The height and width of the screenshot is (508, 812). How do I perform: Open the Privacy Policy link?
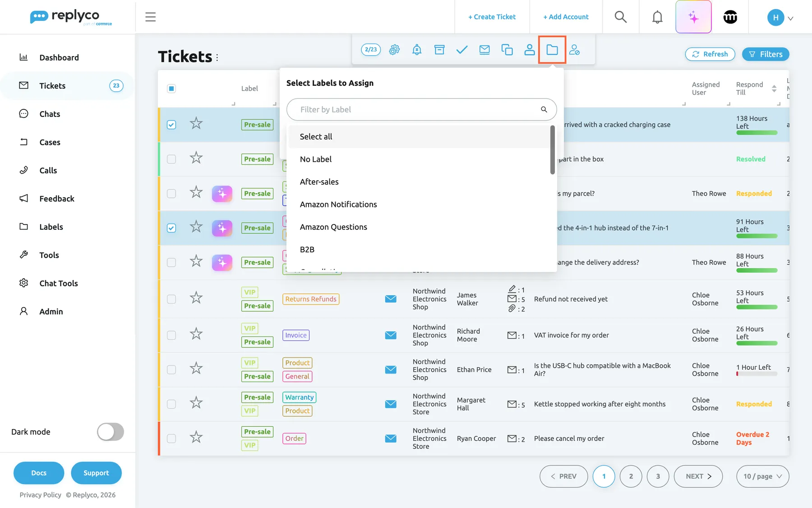[40, 495]
